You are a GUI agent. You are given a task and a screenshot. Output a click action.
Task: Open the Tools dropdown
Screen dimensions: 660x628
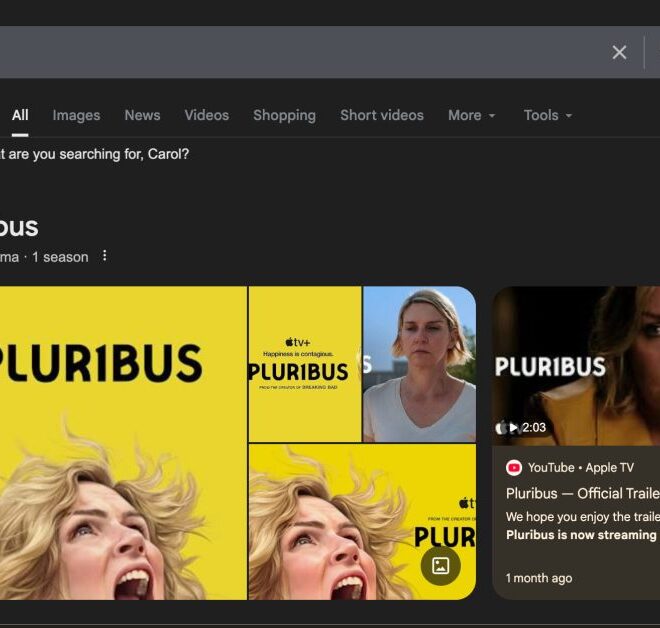[548, 115]
